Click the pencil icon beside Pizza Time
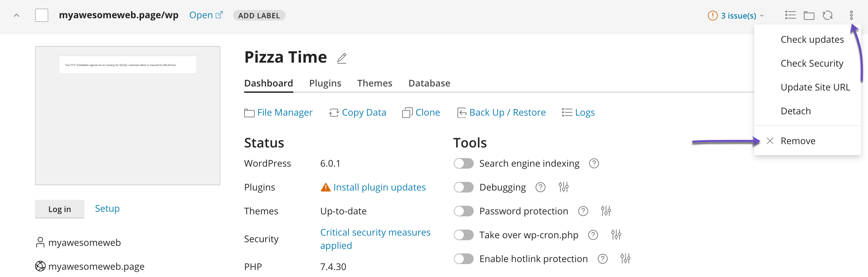The height and width of the screenshot is (277, 868). click(342, 58)
